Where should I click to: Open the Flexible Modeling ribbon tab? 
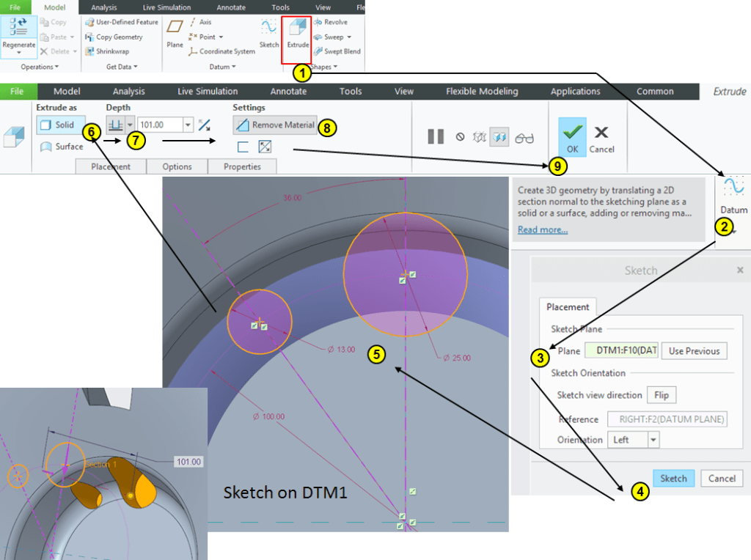(x=482, y=92)
